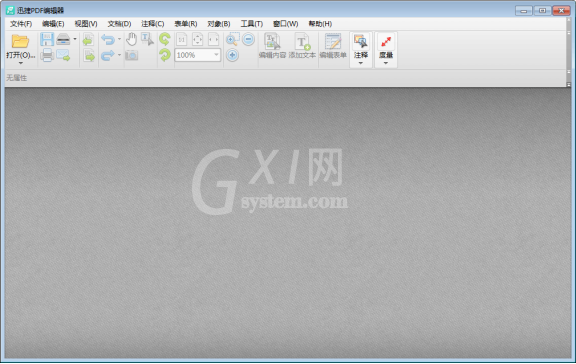The image size is (576, 364).
Task: Open the 表单(R) menu
Action: (x=186, y=24)
